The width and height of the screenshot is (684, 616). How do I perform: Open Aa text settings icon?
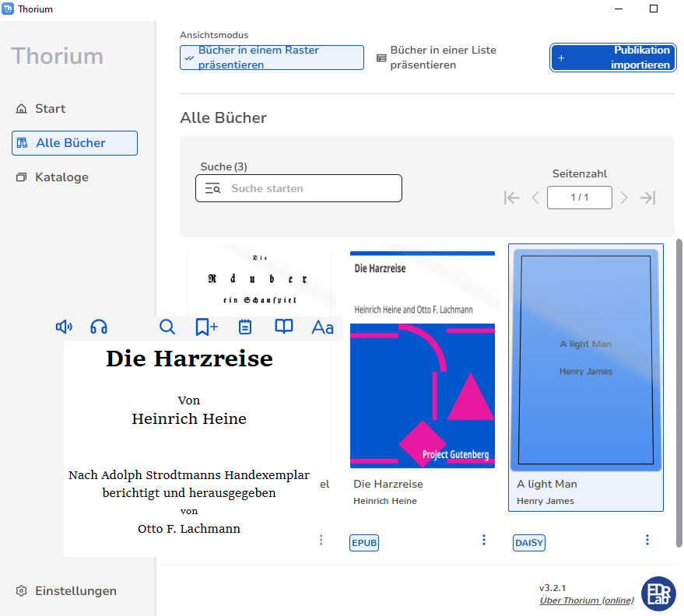(x=322, y=327)
